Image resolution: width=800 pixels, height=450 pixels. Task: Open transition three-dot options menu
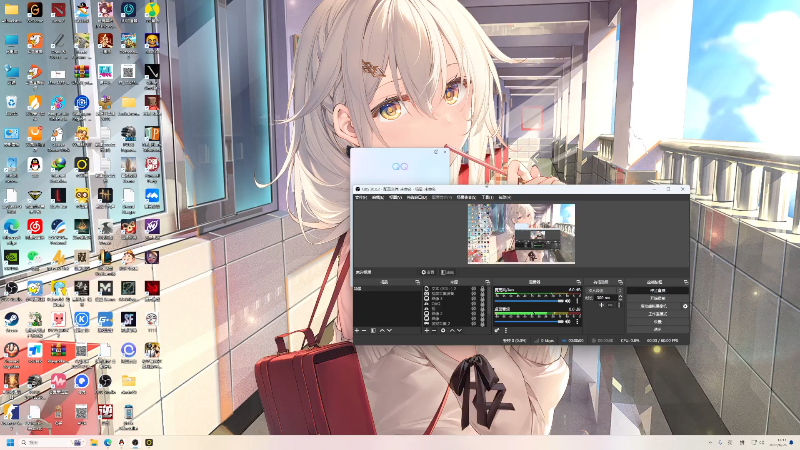click(619, 305)
